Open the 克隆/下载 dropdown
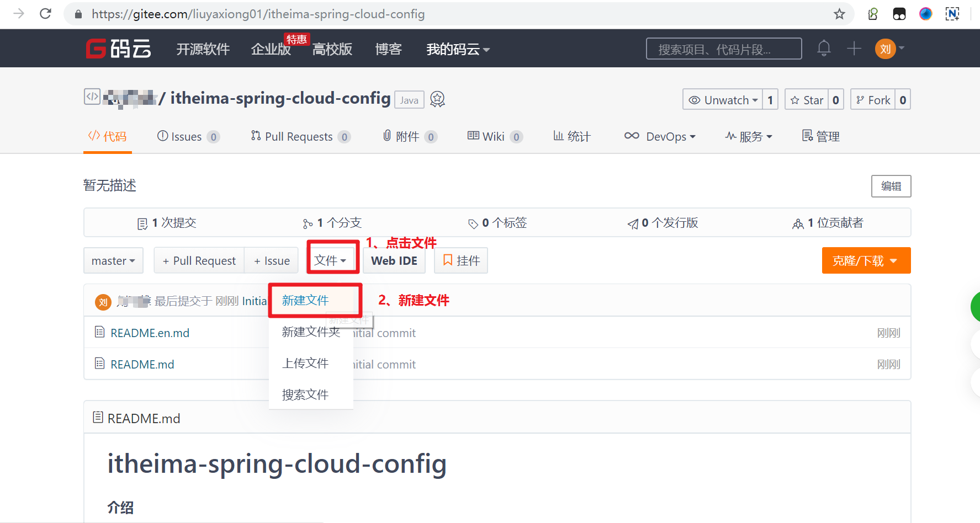 click(866, 260)
